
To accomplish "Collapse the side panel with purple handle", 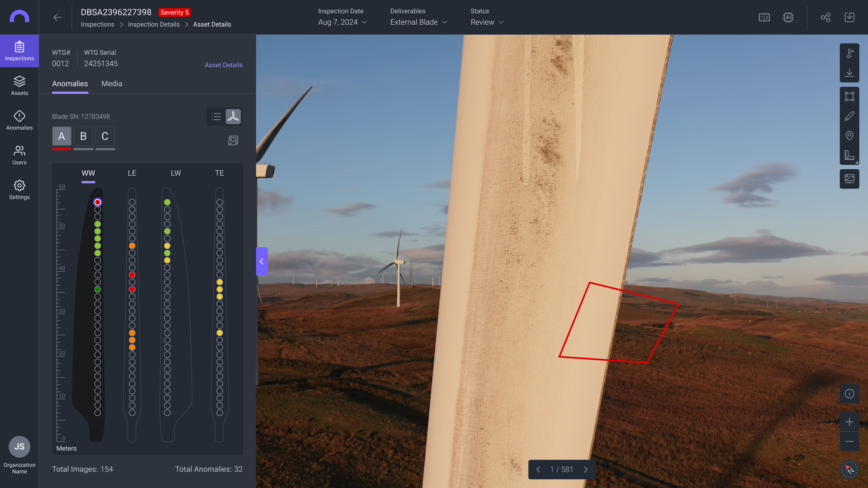I will click(262, 261).
